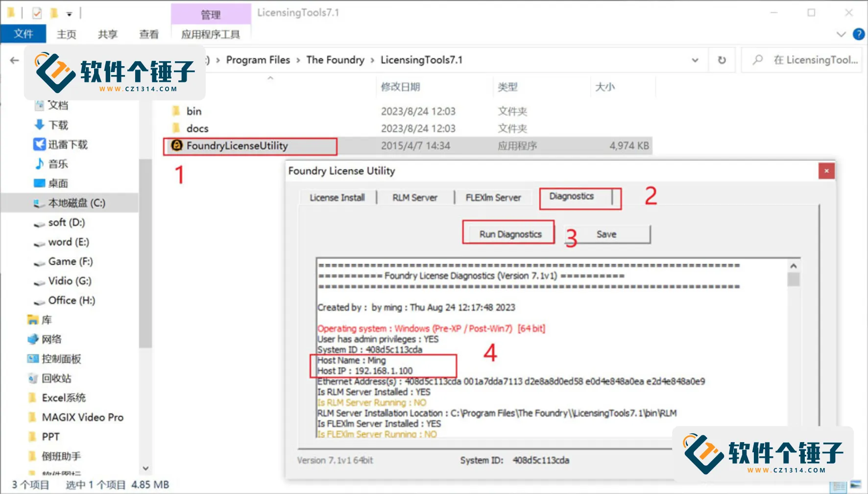Image resolution: width=868 pixels, height=494 pixels.
Task: Open 回收站 recycle bin in sidebar
Action: 56,378
